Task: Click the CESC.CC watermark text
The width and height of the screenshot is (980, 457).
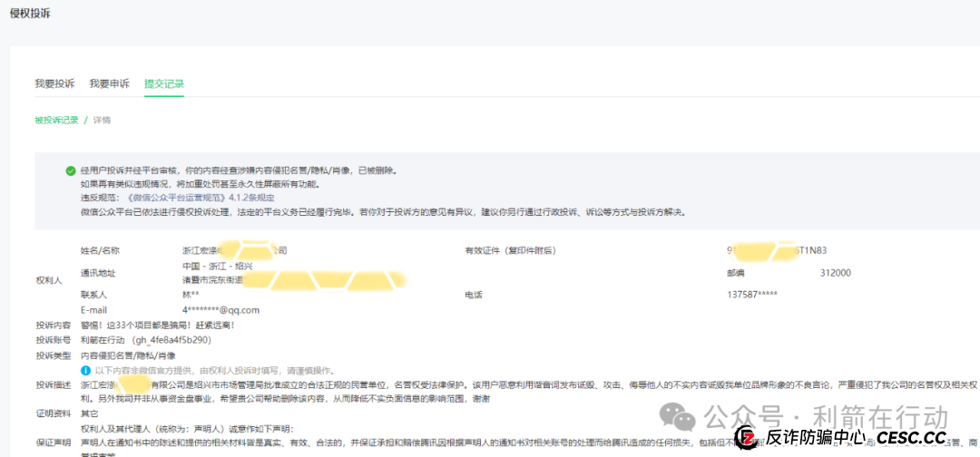Action: click(x=910, y=439)
